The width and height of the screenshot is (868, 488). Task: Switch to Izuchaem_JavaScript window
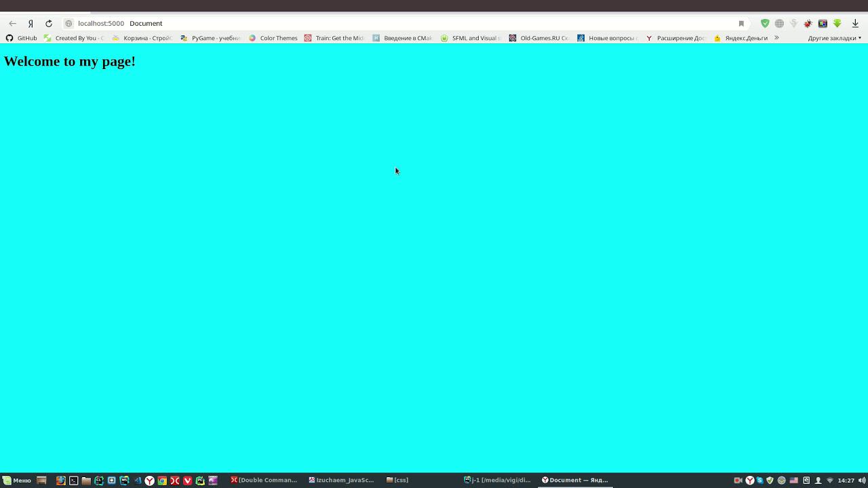click(341, 480)
